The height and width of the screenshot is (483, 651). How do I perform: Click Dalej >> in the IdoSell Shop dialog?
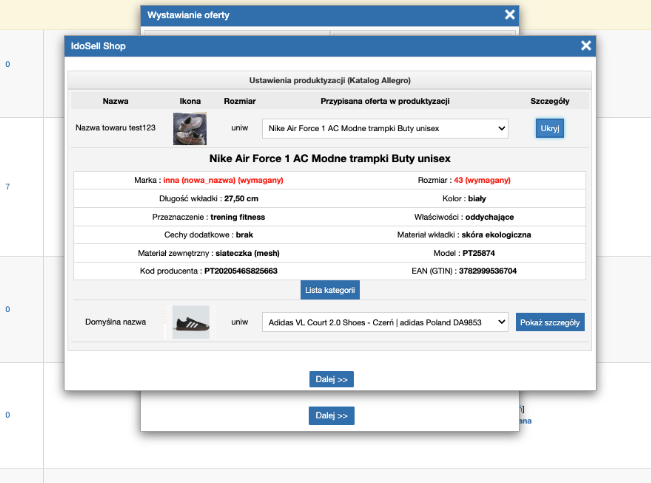pyautogui.click(x=331, y=379)
